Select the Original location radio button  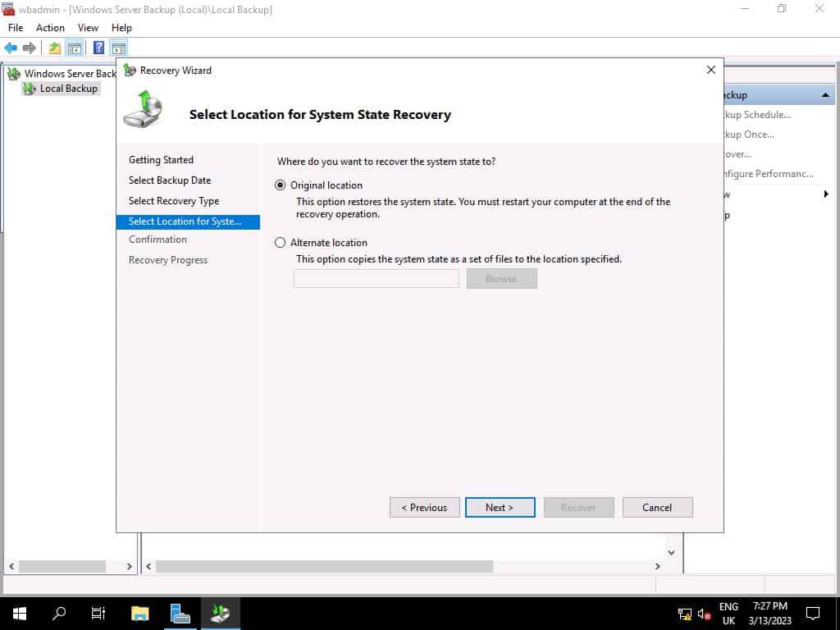point(281,185)
